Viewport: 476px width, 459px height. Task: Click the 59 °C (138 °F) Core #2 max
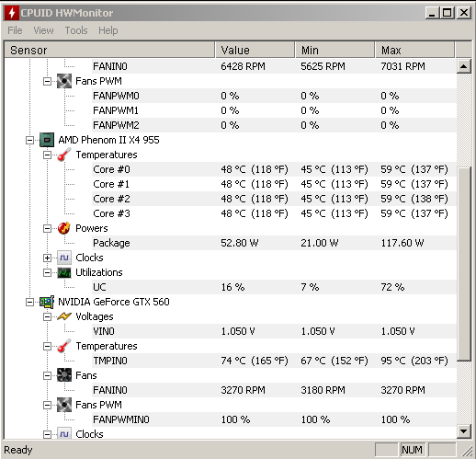coord(414,199)
